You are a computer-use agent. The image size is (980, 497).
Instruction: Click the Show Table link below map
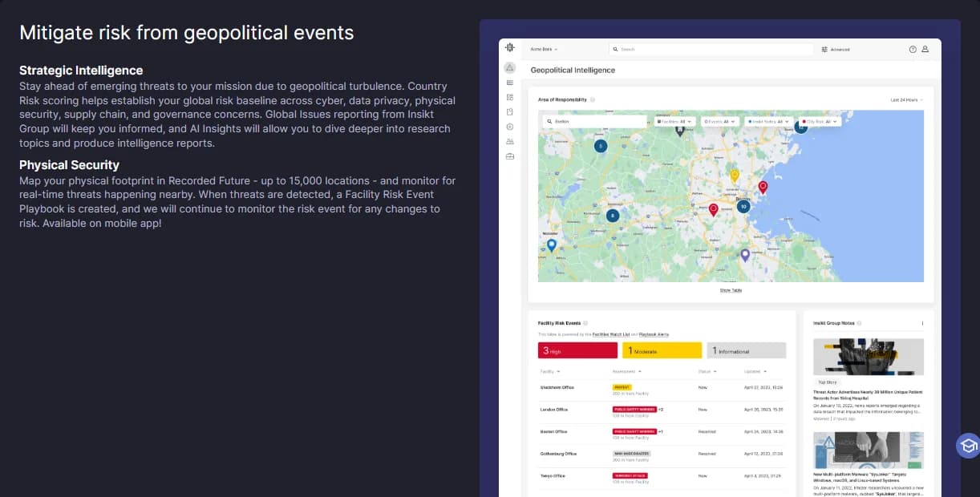(x=731, y=290)
